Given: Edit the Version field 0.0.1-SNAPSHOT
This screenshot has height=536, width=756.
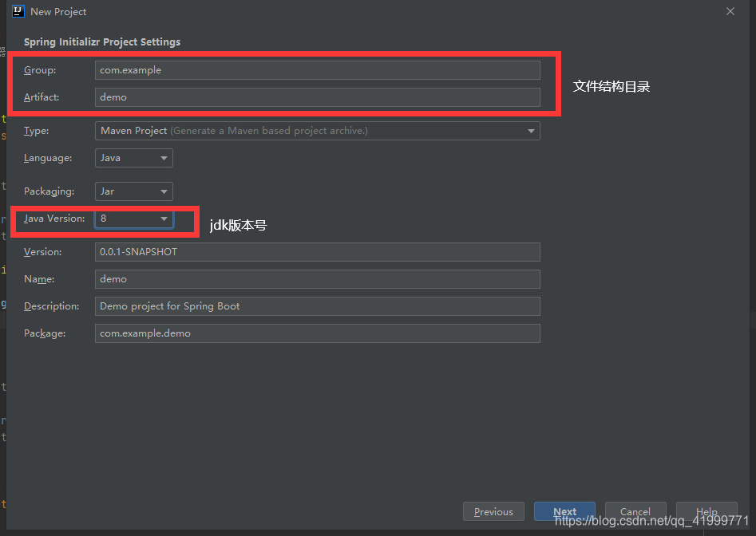Looking at the screenshot, I should [317, 252].
